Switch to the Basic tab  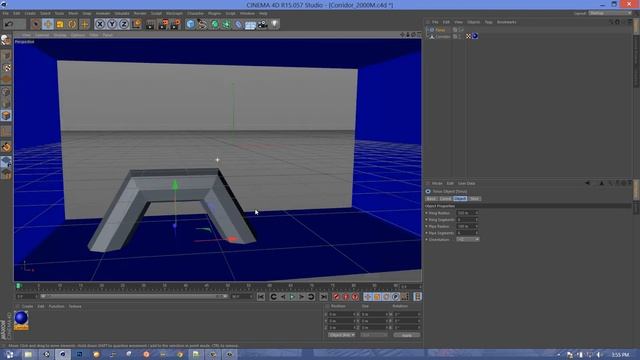(431, 199)
